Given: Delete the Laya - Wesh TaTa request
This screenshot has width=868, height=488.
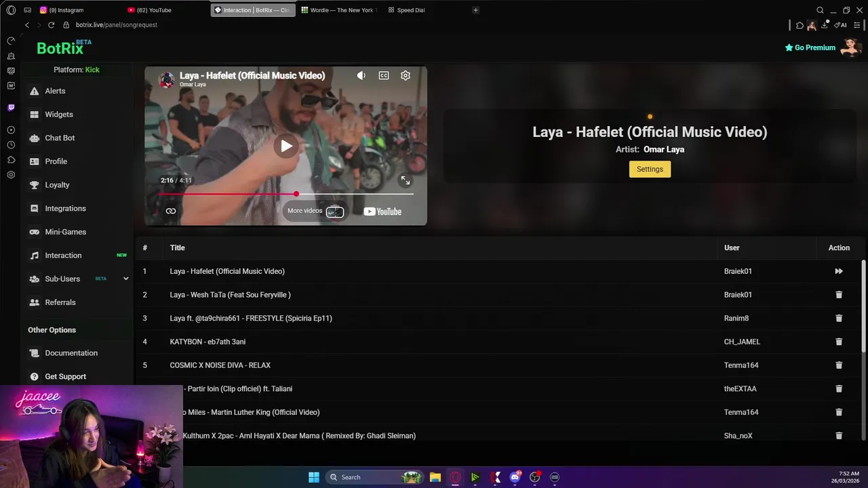Looking at the screenshot, I should (x=839, y=295).
